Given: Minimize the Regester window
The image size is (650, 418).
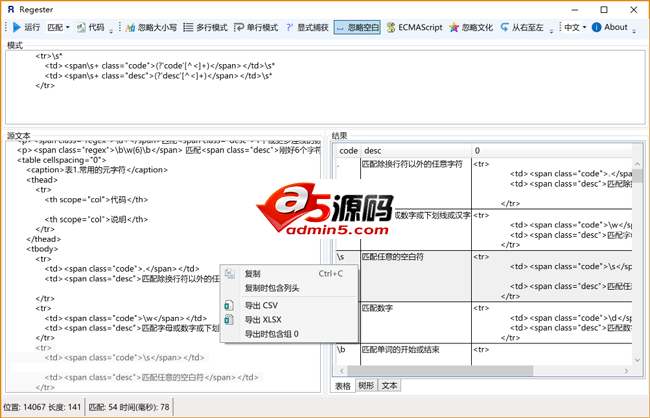Looking at the screenshot, I should pos(575,10).
